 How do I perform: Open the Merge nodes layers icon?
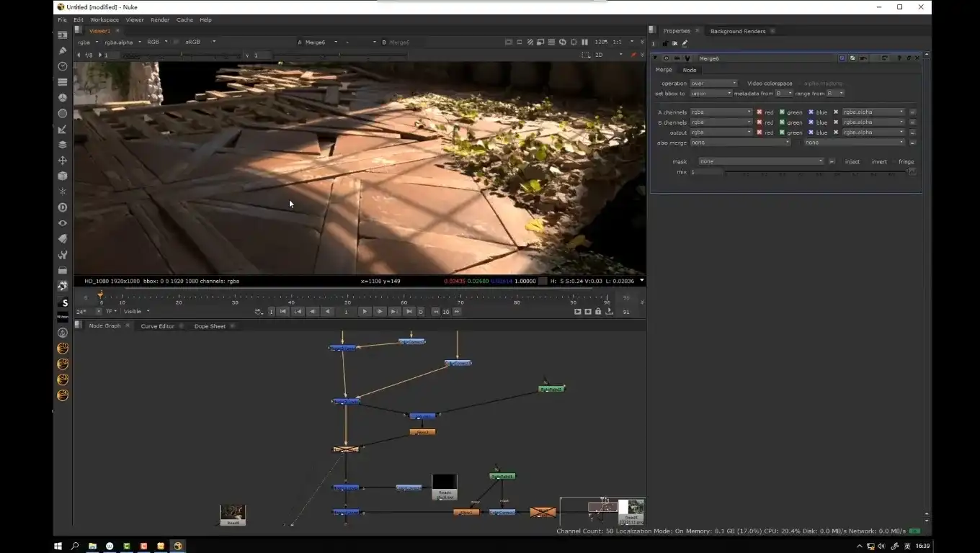[63, 145]
